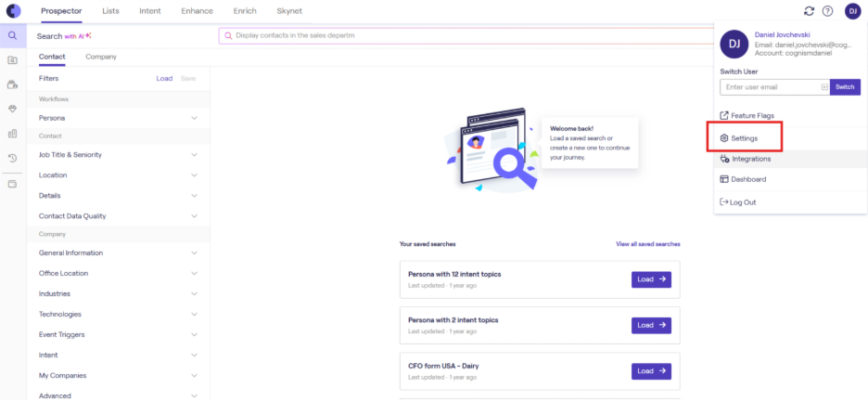
Task: Open the saved searches folder sidebar icon
Action: coord(13,59)
